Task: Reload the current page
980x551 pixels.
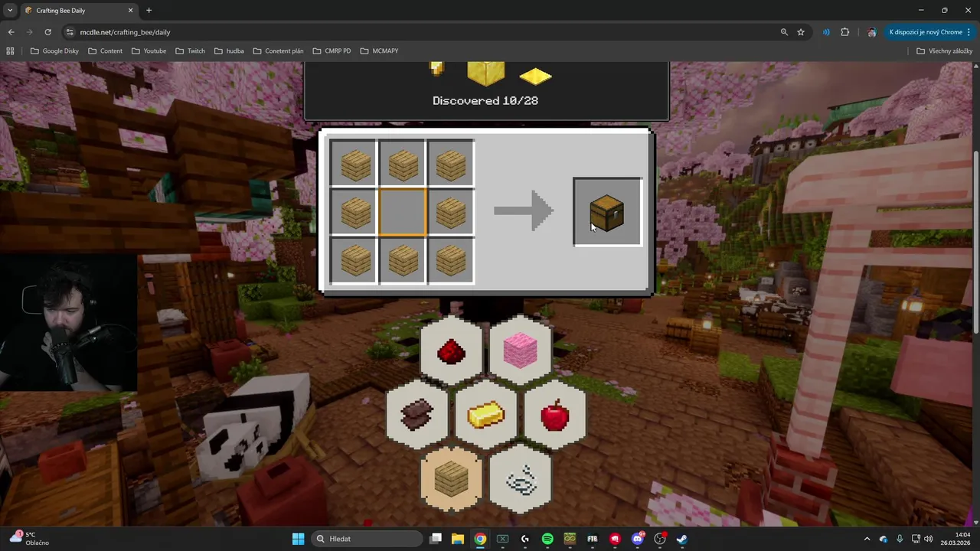Action: pyautogui.click(x=47, y=32)
